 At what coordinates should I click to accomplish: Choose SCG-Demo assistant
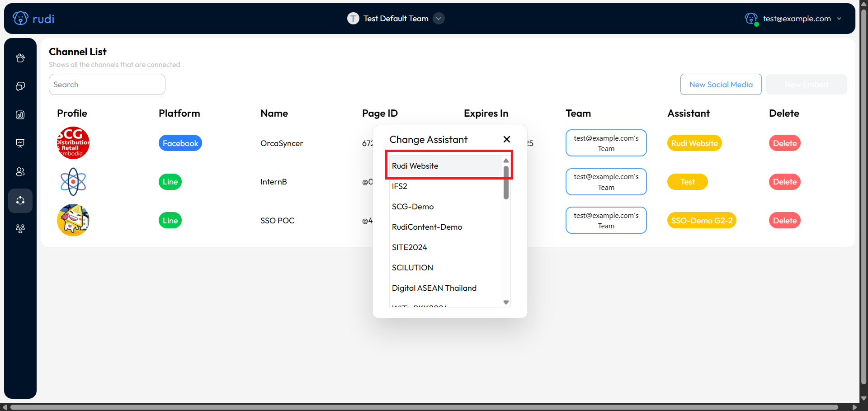pyautogui.click(x=446, y=207)
